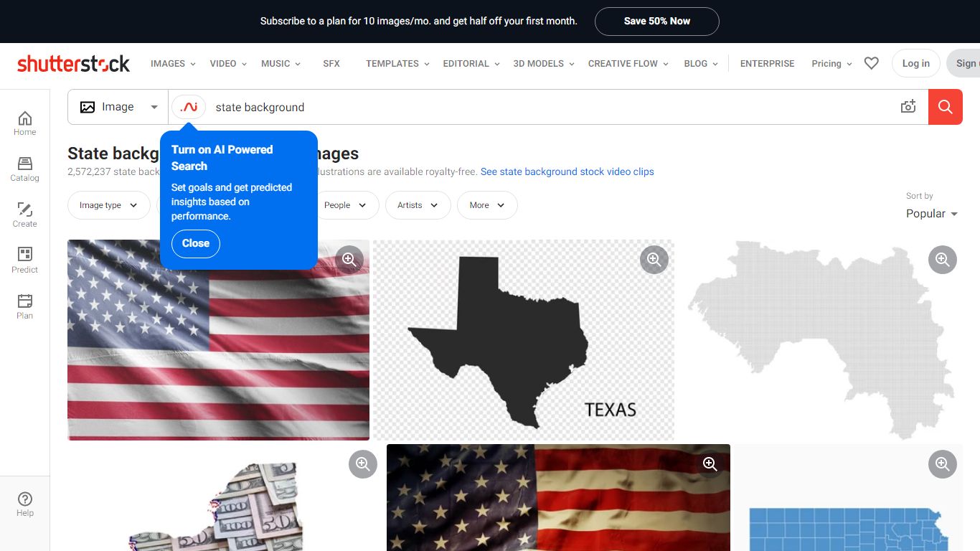Open the Create sidebar icon
The height and width of the screenshot is (551, 980).
(x=24, y=215)
